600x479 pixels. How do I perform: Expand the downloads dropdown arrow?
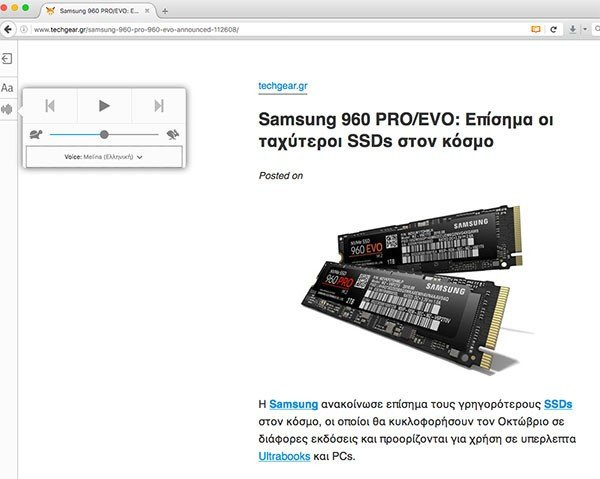coord(585,29)
